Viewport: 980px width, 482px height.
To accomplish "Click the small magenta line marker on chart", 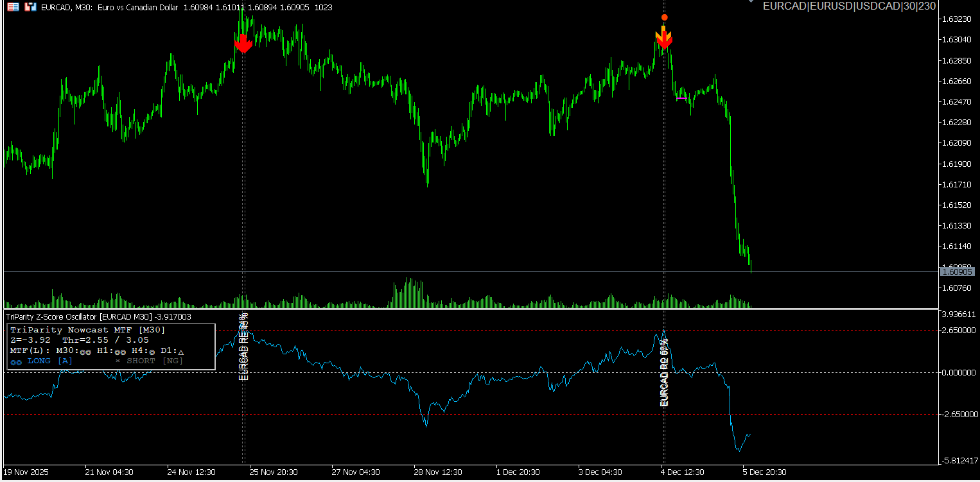I will point(682,98).
